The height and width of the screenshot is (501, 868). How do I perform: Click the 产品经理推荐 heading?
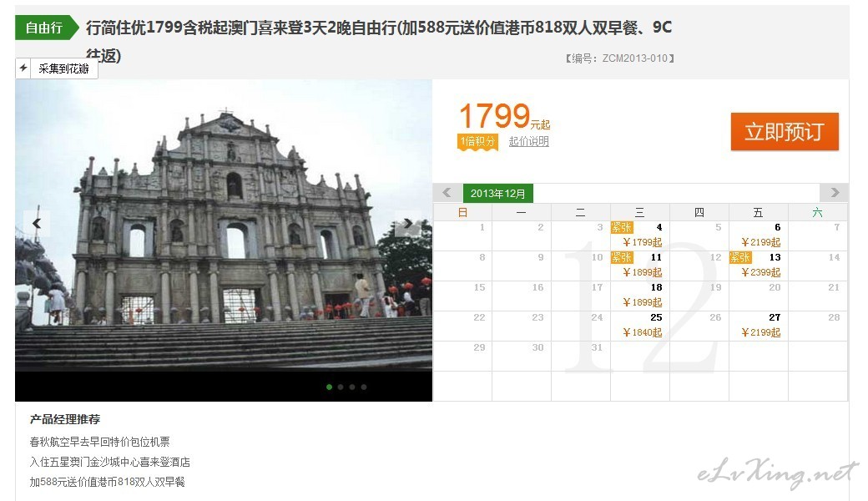(65, 419)
